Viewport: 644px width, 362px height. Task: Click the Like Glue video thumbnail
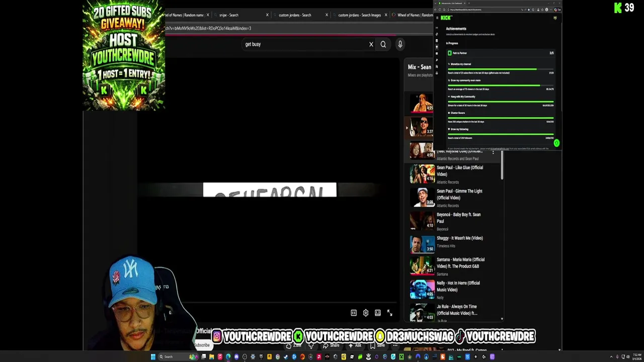pos(422,174)
